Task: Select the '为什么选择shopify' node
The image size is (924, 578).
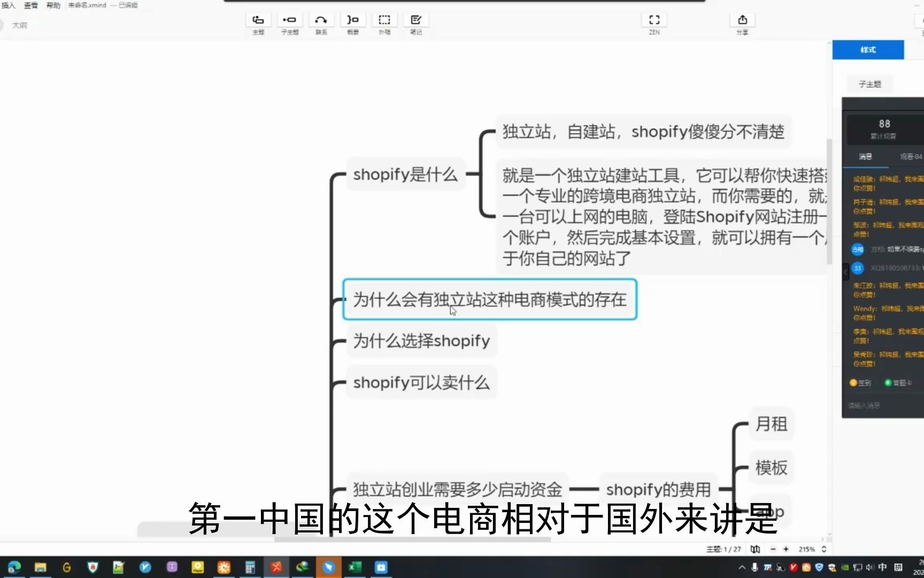Action: [421, 341]
